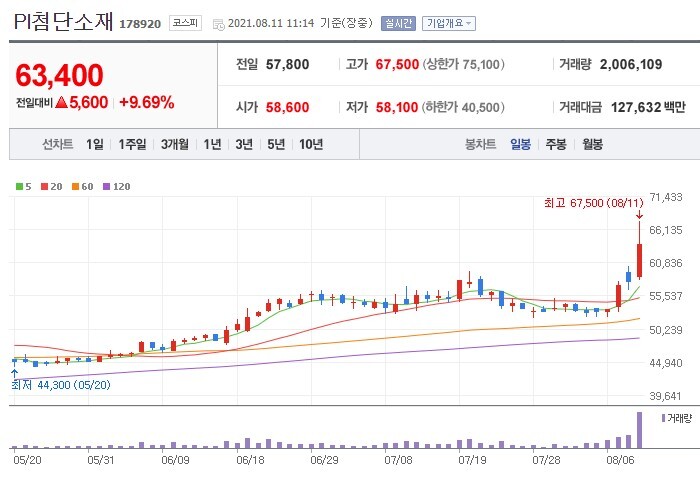Image resolution: width=700 pixels, height=478 pixels.
Task: Click the 39,641 price axis label
Action: [x=666, y=396]
